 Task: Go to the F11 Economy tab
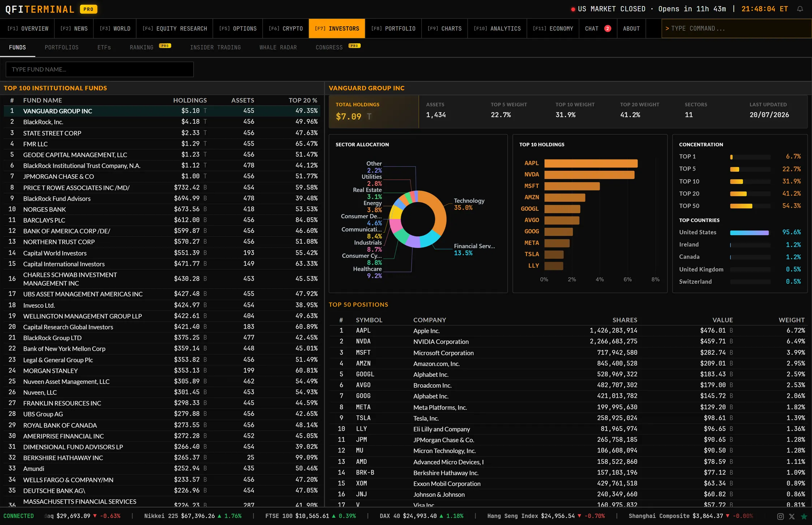pyautogui.click(x=553, y=29)
